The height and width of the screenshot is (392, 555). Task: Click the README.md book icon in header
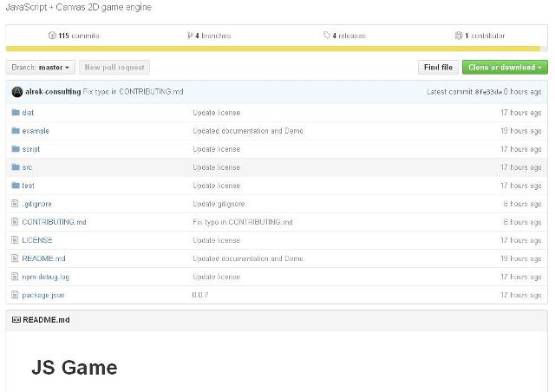pos(16,320)
